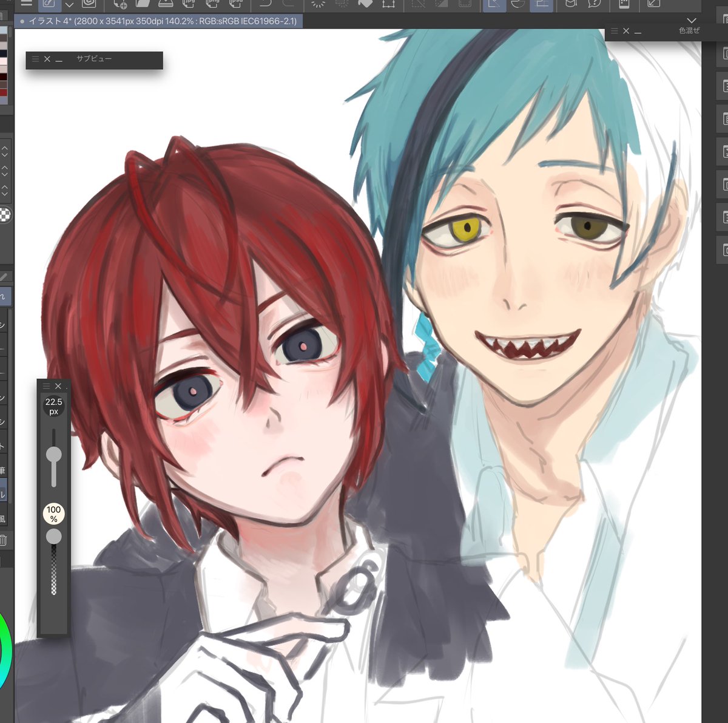Activate the scale/rotate transform icon

click(388, 4)
